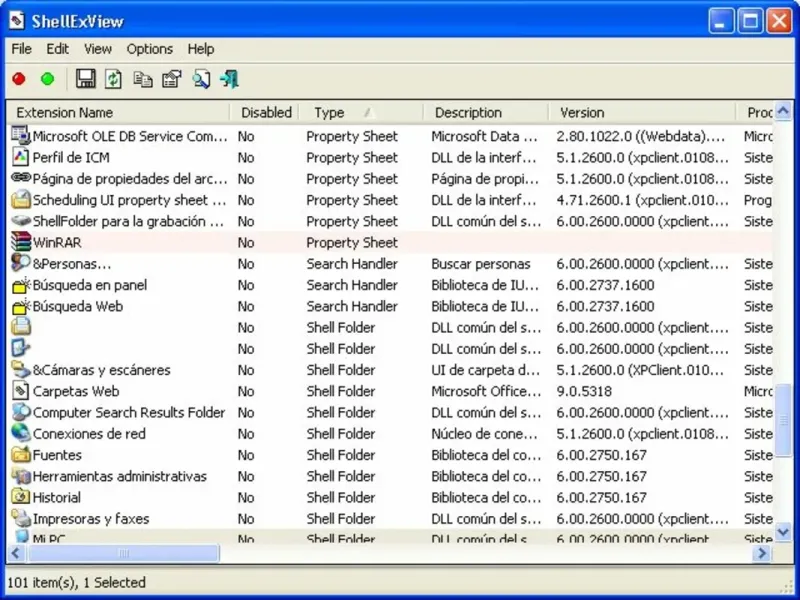The height and width of the screenshot is (600, 800).
Task: Click the Find magnifier toolbar icon
Action: (201, 79)
